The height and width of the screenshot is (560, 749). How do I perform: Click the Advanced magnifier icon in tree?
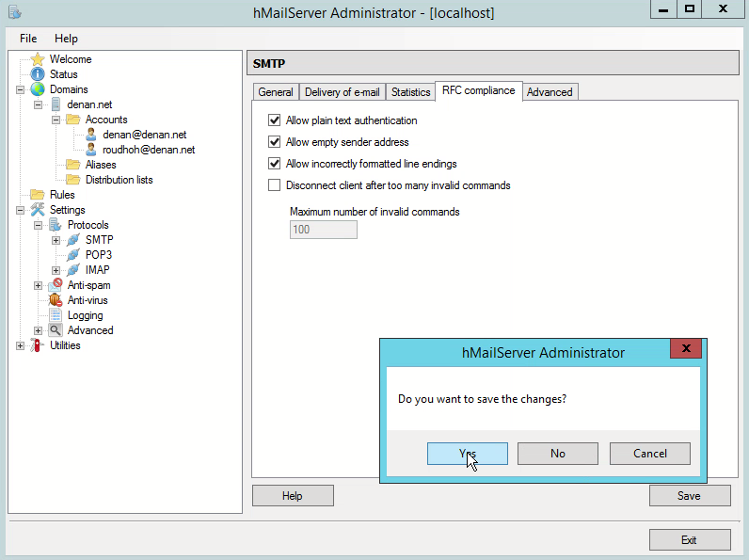click(x=56, y=330)
